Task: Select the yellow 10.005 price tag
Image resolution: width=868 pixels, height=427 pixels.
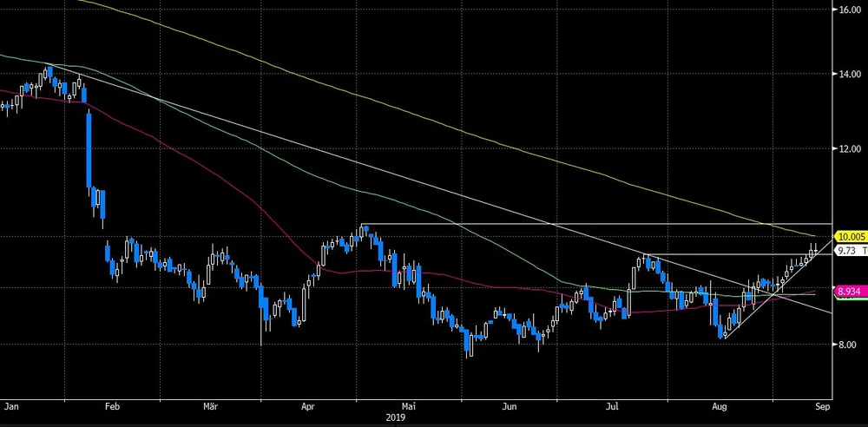Action: point(852,236)
